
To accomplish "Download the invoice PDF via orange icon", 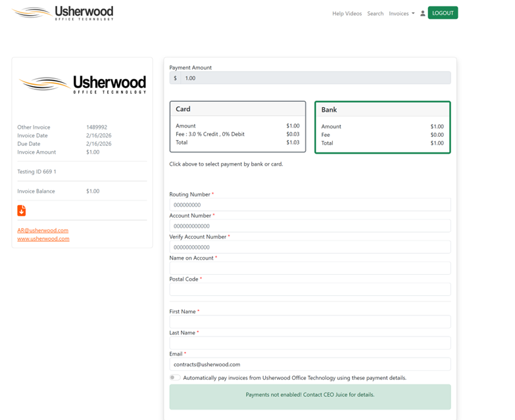I will (x=22, y=210).
